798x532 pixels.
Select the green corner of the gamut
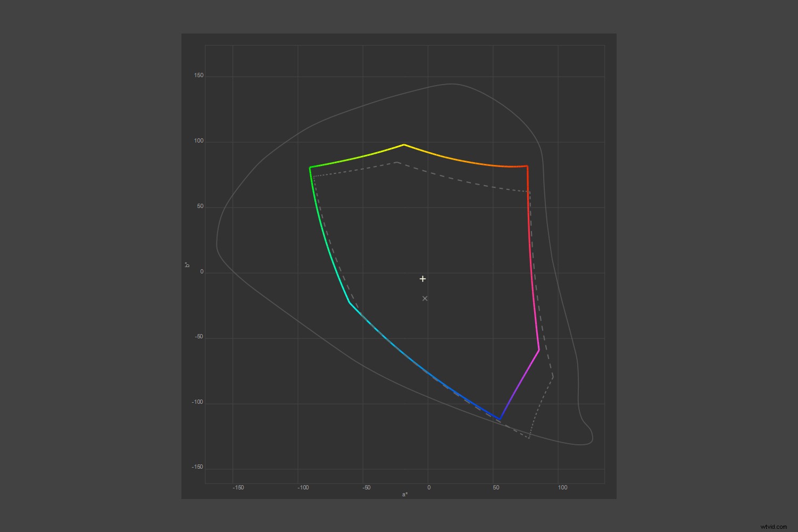(x=310, y=168)
